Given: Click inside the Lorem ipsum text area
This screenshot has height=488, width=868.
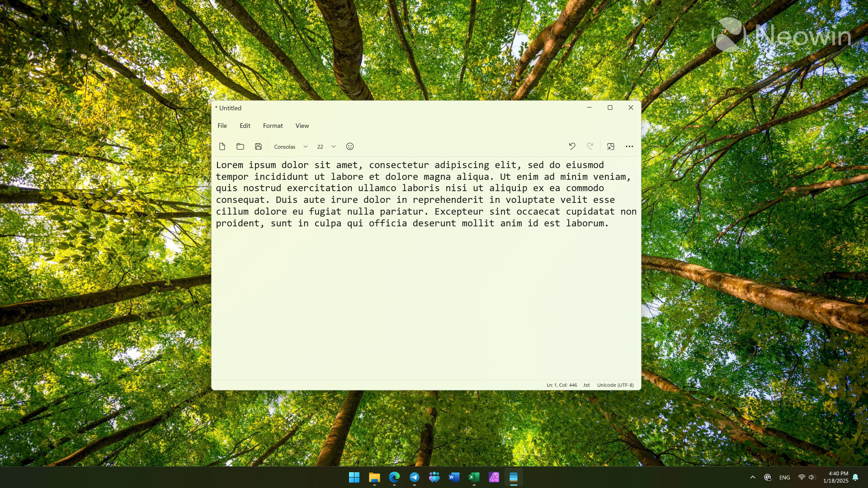Looking at the screenshot, I should pyautogui.click(x=426, y=267).
